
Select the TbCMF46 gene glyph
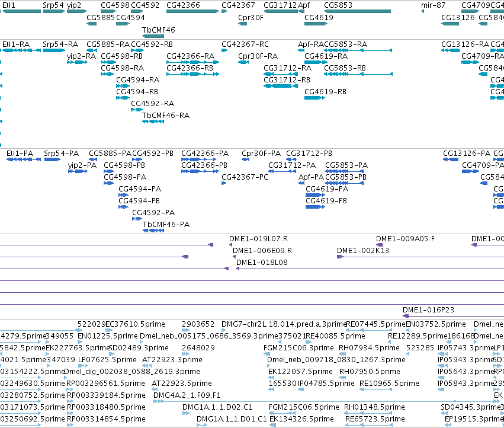(153, 36)
